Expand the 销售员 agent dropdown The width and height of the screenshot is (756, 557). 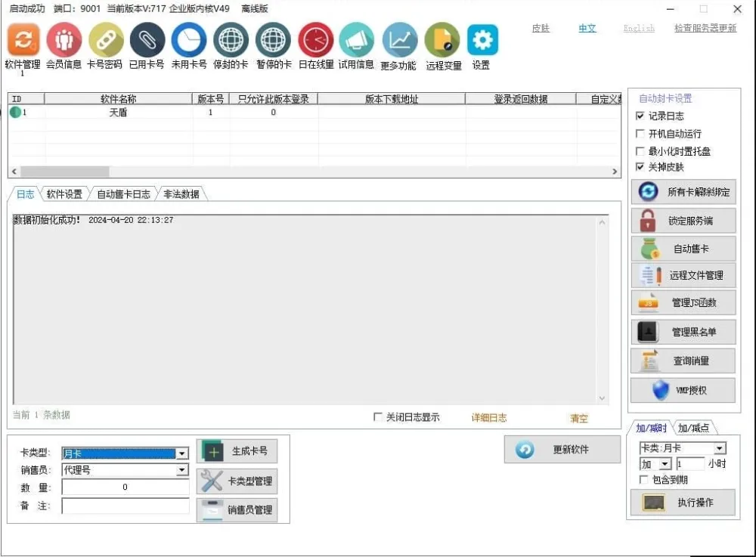pyautogui.click(x=183, y=470)
